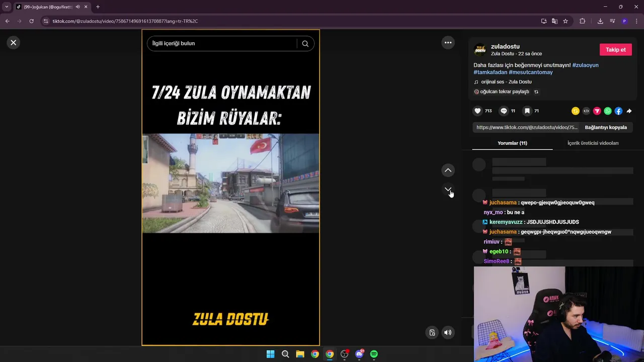View site information icon in address bar

(46, 21)
